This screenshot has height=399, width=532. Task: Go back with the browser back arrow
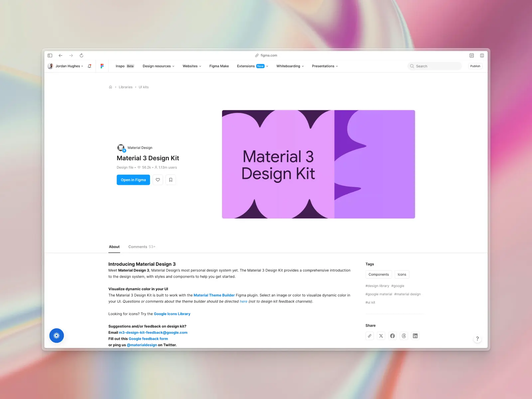coord(61,56)
